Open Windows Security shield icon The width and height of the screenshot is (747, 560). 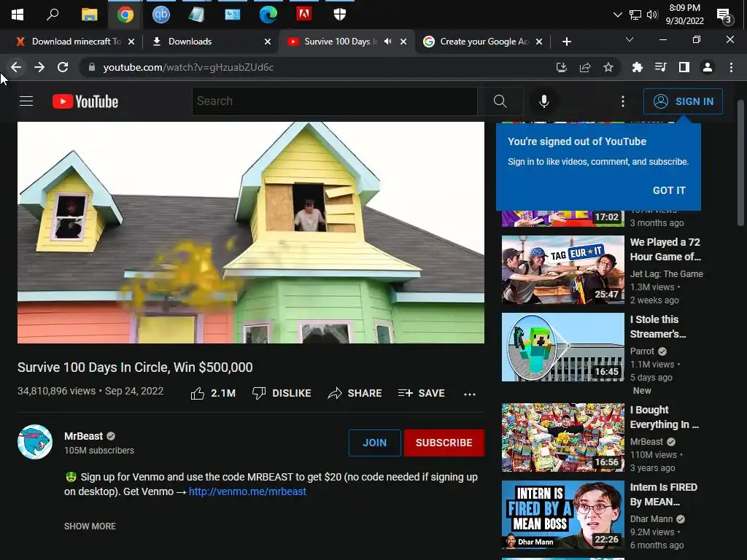pyautogui.click(x=340, y=15)
